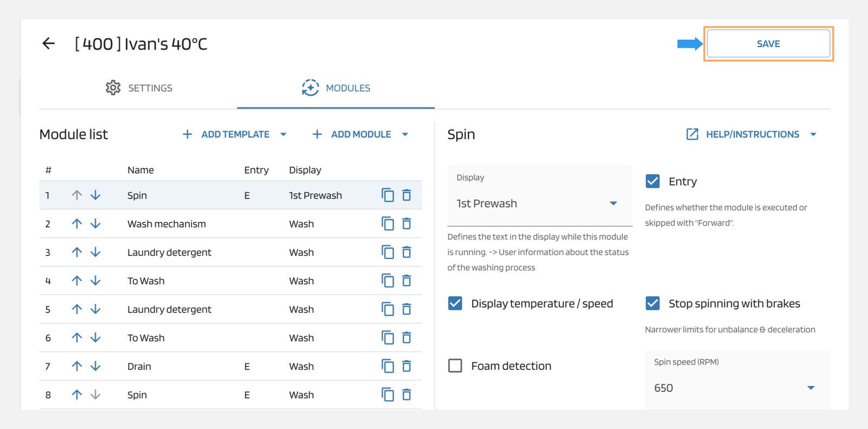Enable the Foam detection checkbox

tap(455, 366)
